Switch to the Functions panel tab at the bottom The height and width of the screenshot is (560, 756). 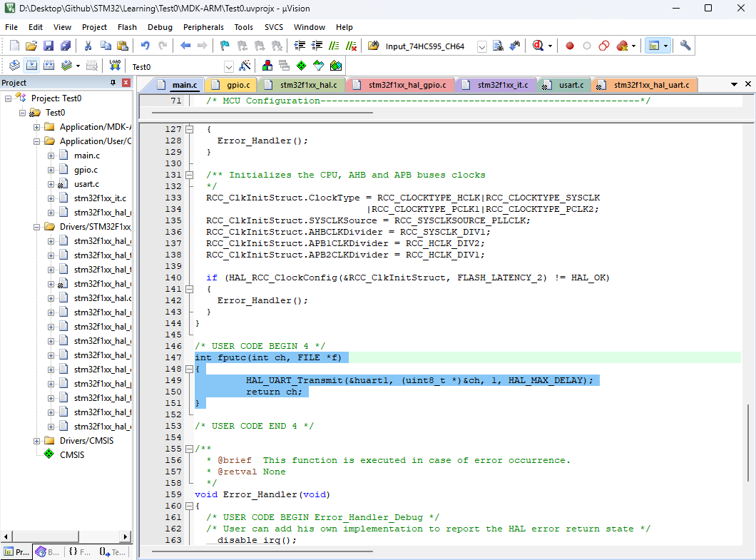pos(79,552)
